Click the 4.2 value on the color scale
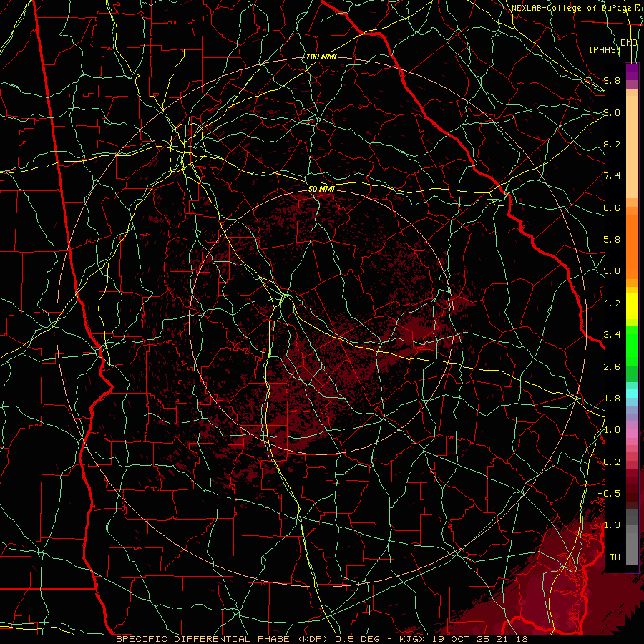This screenshot has width=644, height=644. click(x=612, y=303)
